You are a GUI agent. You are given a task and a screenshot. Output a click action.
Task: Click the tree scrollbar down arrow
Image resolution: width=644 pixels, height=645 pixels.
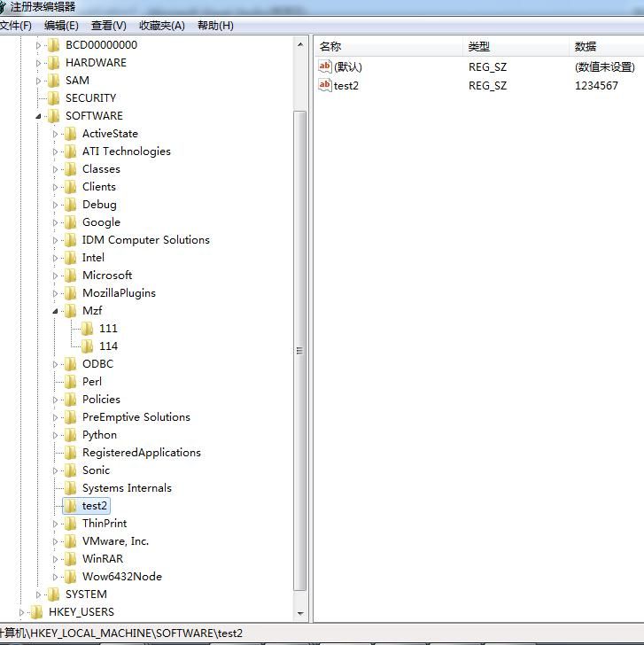(x=300, y=613)
